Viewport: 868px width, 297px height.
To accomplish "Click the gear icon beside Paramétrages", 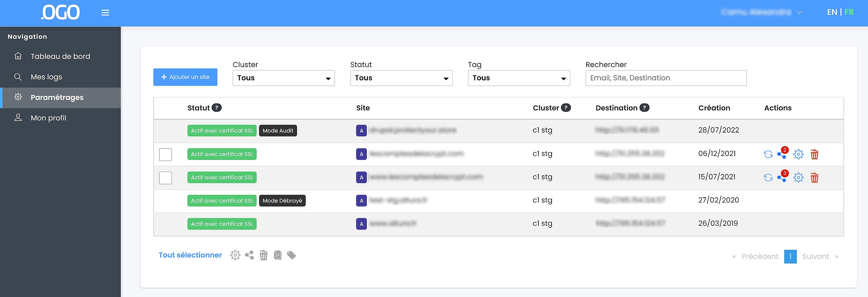I will [18, 97].
